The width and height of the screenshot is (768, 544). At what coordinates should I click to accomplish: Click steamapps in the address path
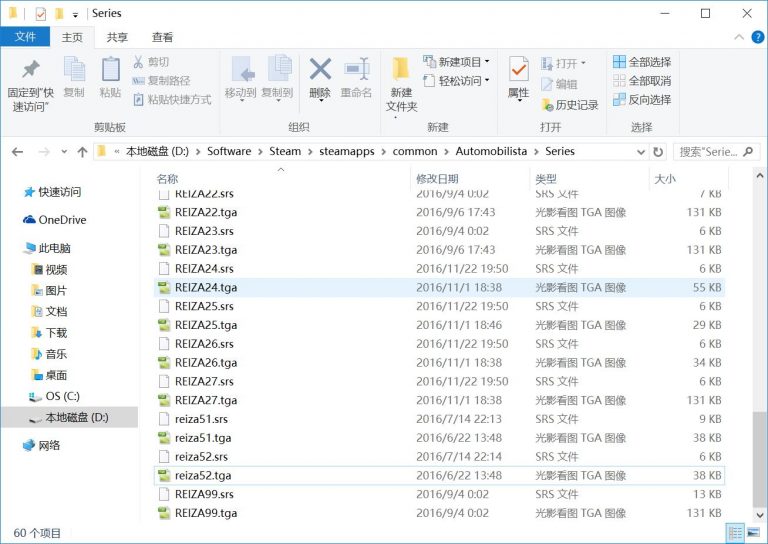[347, 151]
